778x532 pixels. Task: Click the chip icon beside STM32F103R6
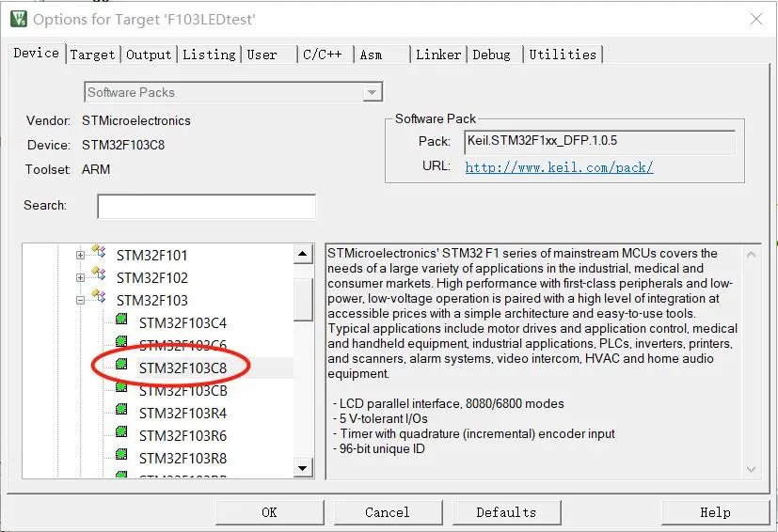coord(121,431)
